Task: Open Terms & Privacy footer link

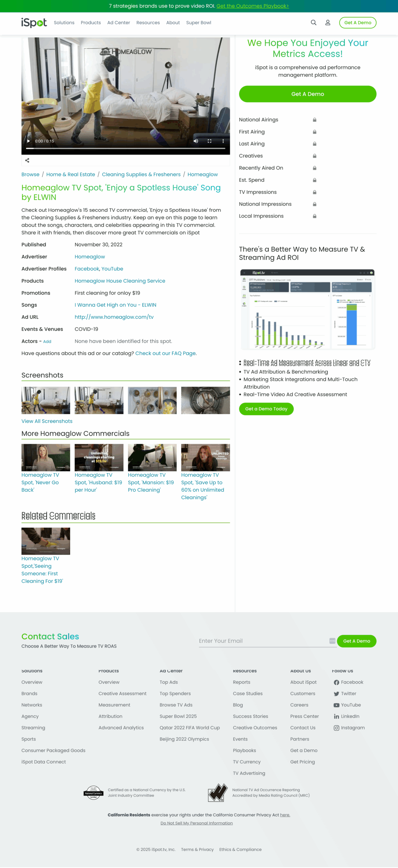Action: [x=197, y=850]
